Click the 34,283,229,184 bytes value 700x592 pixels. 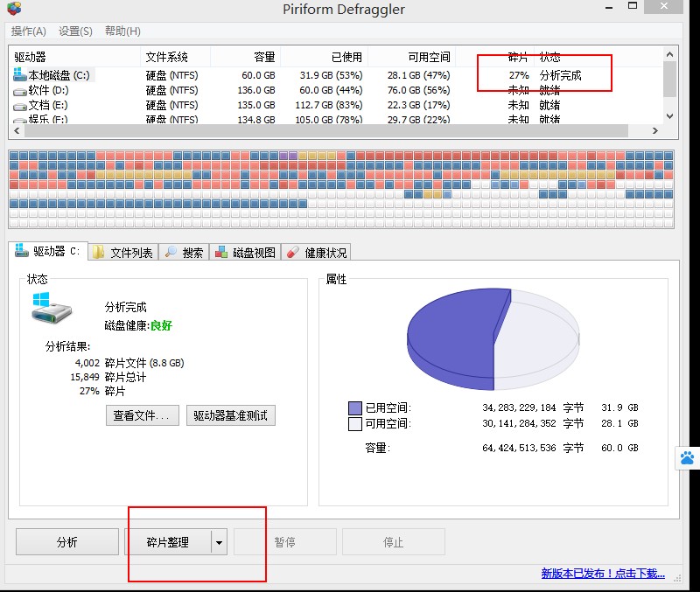[x=519, y=407]
